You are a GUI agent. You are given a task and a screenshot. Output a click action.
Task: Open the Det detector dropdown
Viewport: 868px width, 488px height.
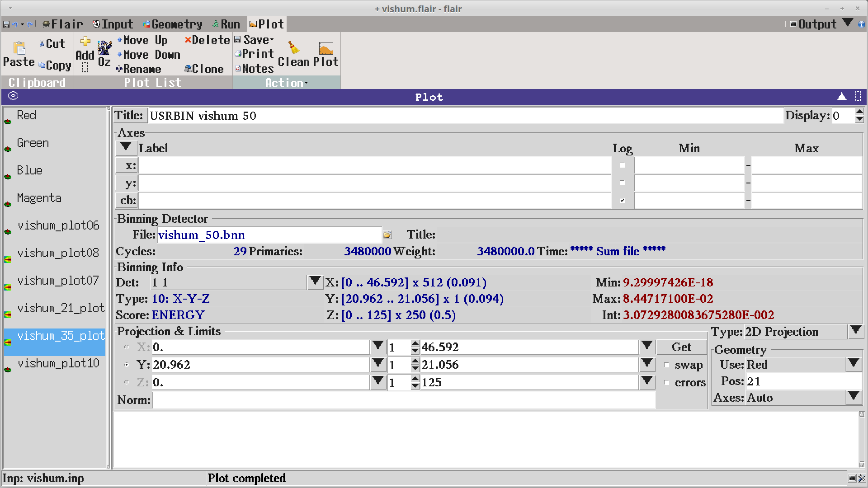click(x=315, y=282)
